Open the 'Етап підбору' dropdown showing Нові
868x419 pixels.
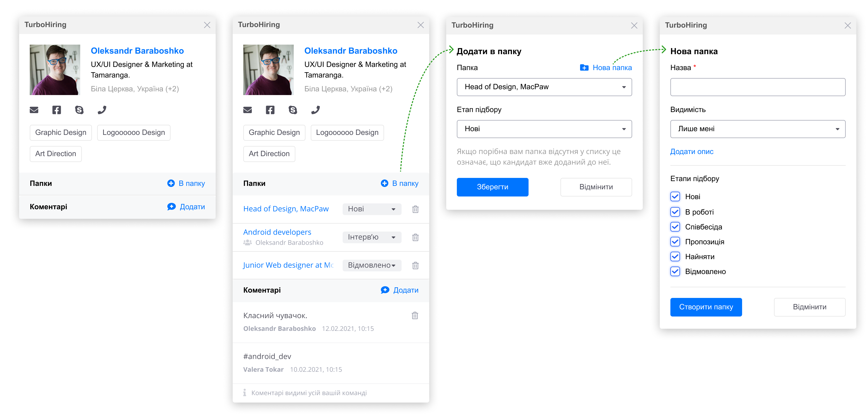(544, 129)
